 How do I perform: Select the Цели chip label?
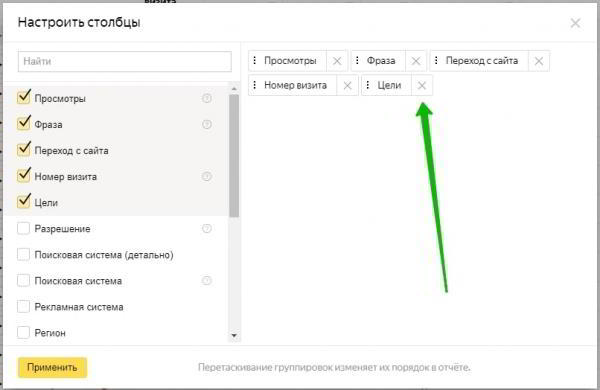389,85
